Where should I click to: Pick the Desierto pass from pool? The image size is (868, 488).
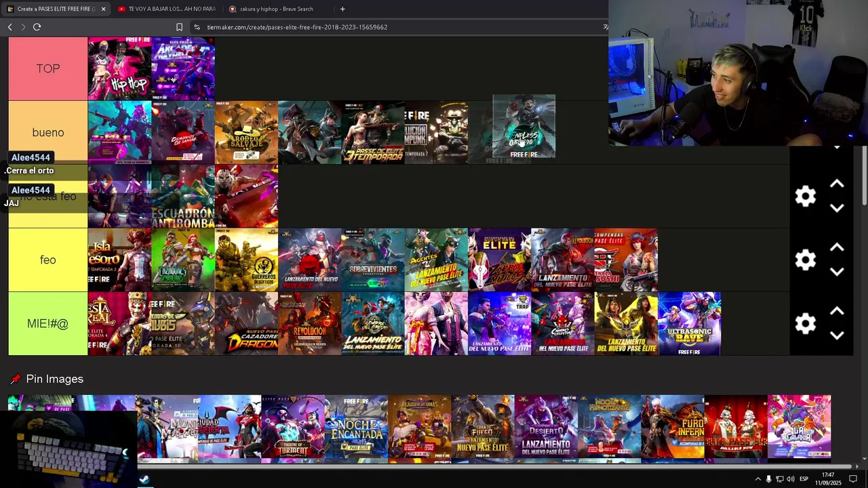(x=546, y=427)
